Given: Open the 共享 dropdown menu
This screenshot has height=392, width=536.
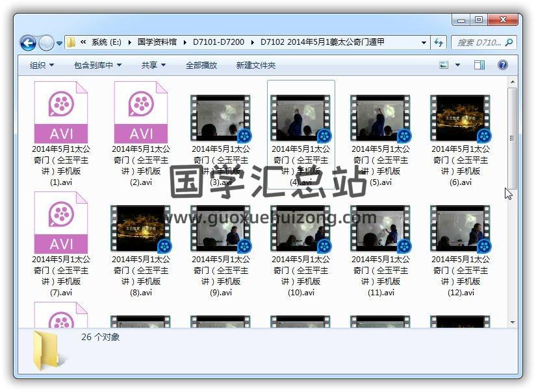Looking at the screenshot, I should coord(153,66).
